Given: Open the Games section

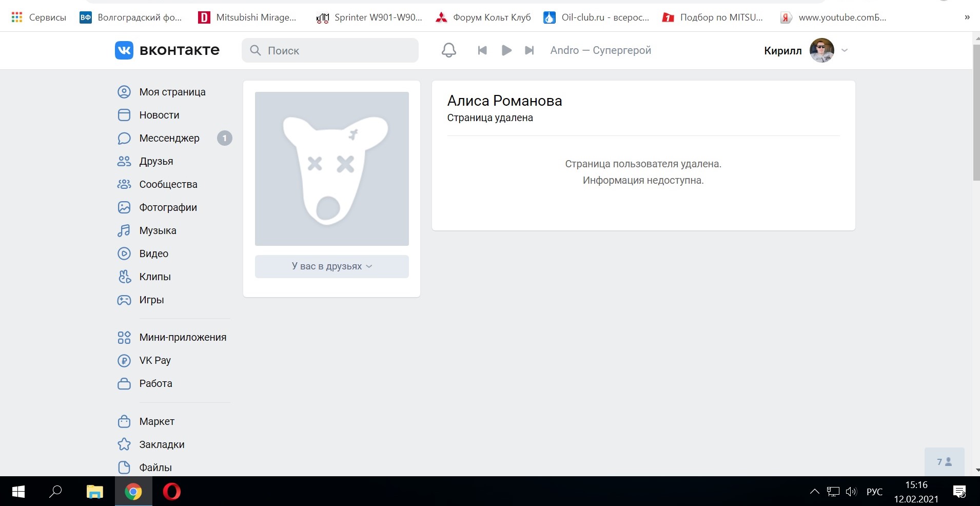Looking at the screenshot, I should [151, 300].
